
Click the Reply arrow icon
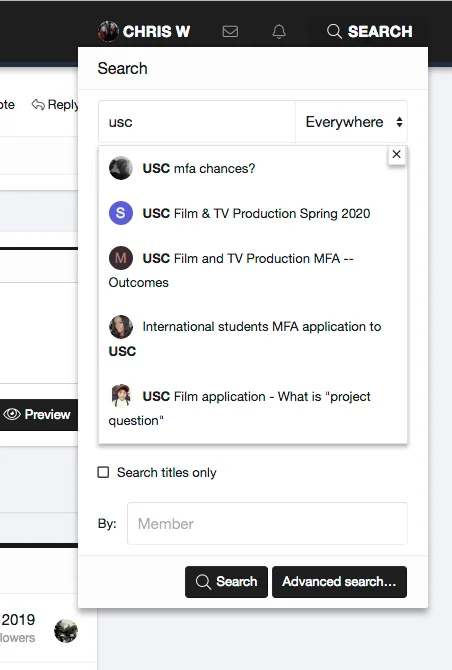38,104
